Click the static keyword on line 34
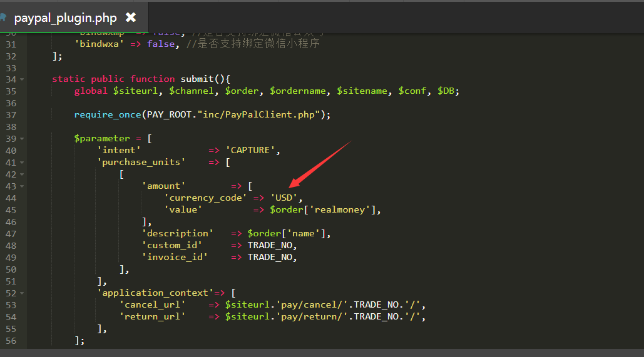This screenshot has height=357, width=644. (x=69, y=79)
